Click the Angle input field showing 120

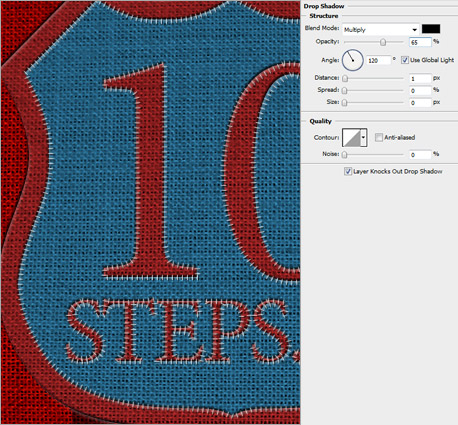point(378,61)
